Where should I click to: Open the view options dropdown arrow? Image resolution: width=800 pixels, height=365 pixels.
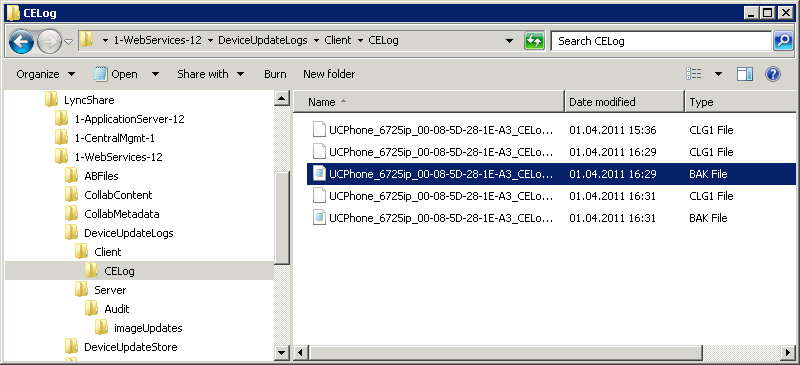(x=718, y=75)
